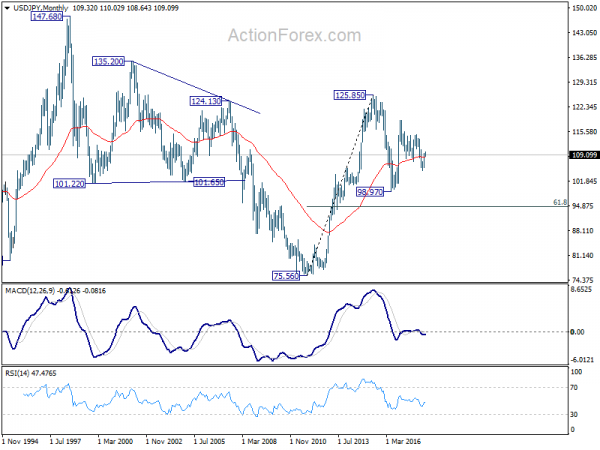Select the 75.560 price label

pos(286,276)
